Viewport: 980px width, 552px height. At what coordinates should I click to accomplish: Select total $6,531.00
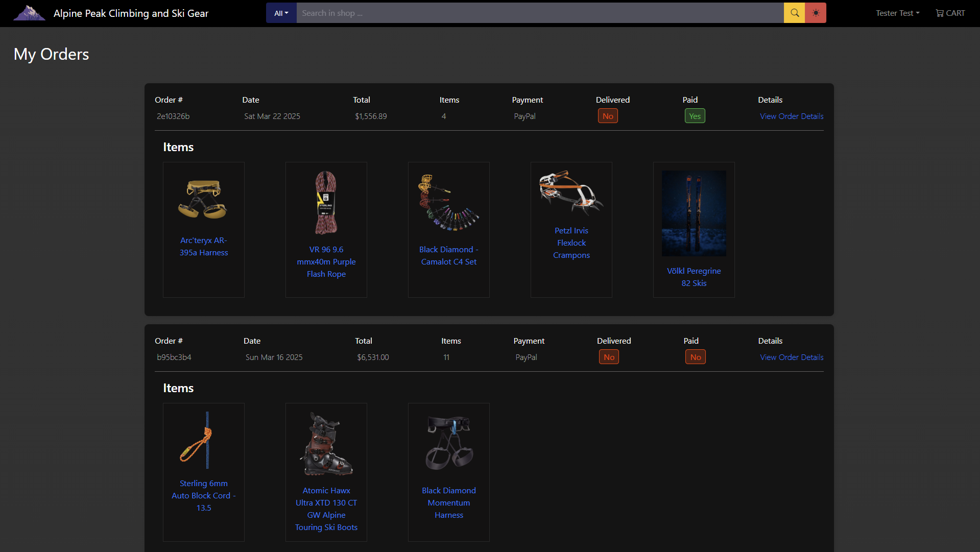[373, 357]
